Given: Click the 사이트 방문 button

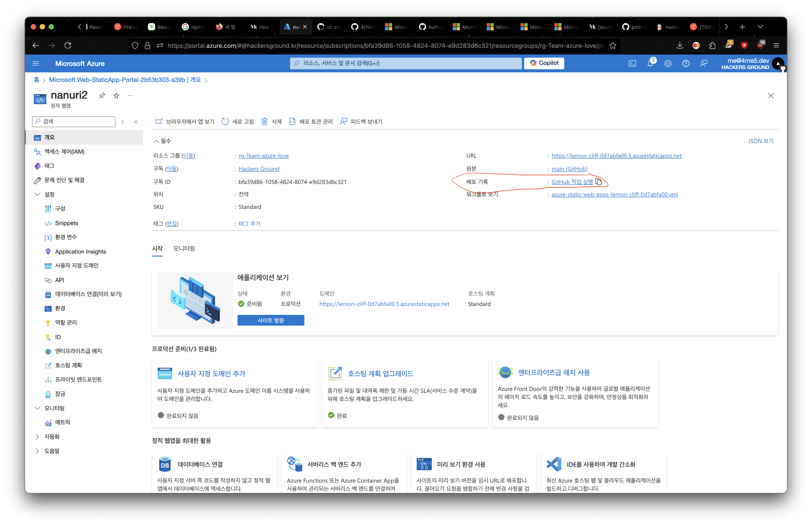Looking at the screenshot, I should click(271, 320).
